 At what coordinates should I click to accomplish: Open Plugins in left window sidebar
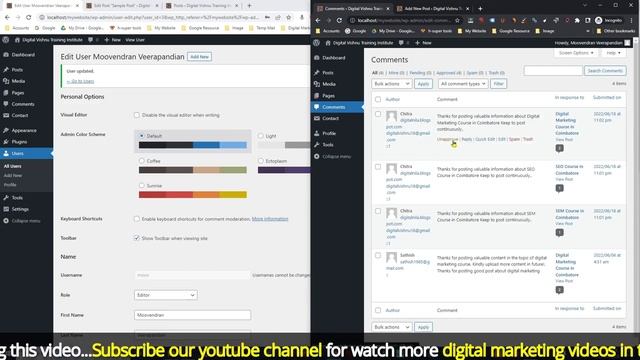(19, 142)
